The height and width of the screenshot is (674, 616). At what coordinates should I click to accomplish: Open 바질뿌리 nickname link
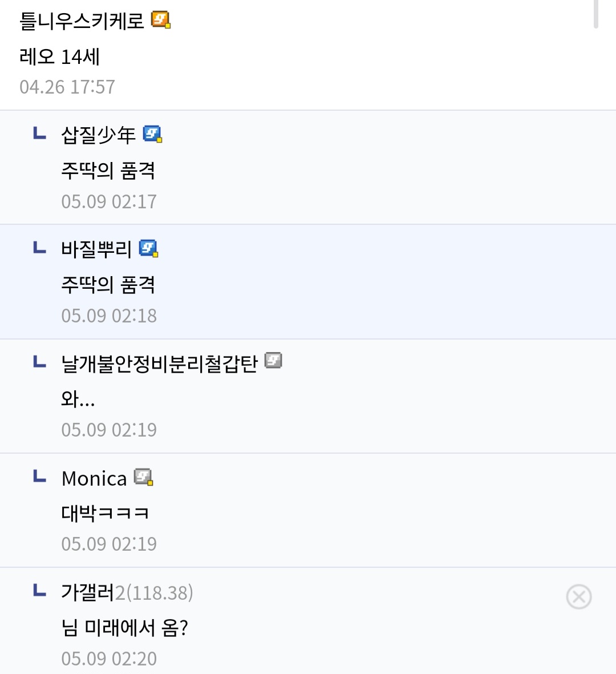tap(96, 249)
